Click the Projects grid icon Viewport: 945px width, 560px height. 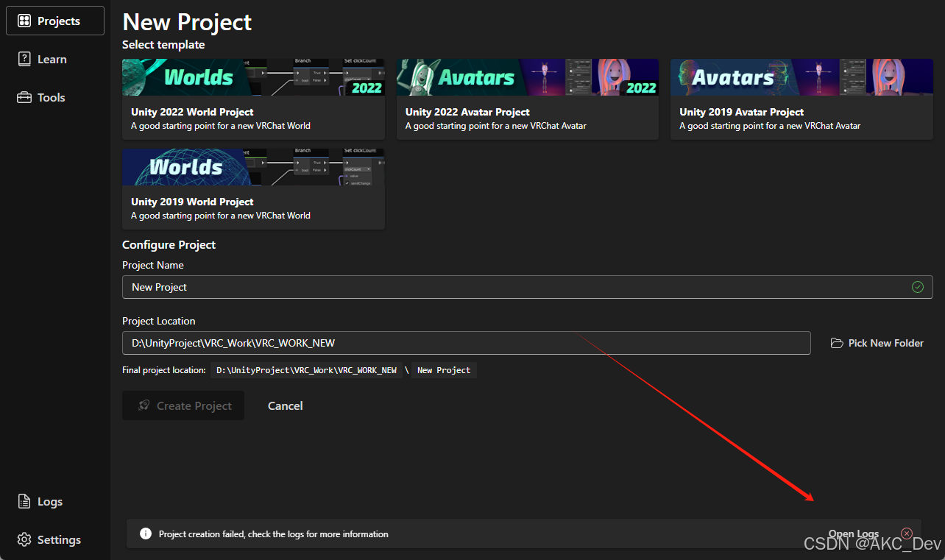tap(24, 21)
